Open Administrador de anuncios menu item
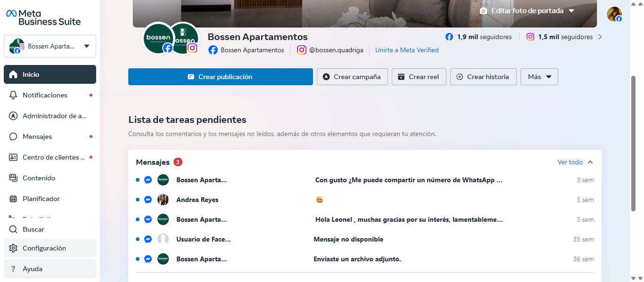644x282 pixels. tap(54, 116)
